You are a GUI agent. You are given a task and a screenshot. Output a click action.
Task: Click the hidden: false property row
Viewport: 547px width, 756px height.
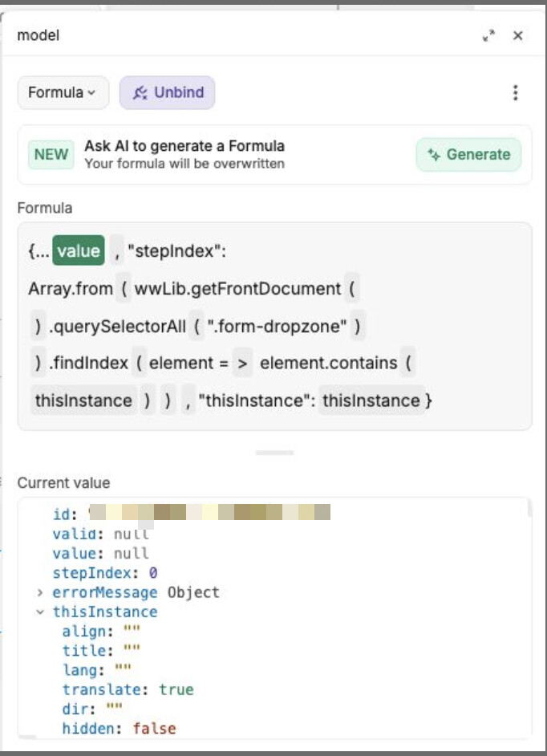(119, 729)
